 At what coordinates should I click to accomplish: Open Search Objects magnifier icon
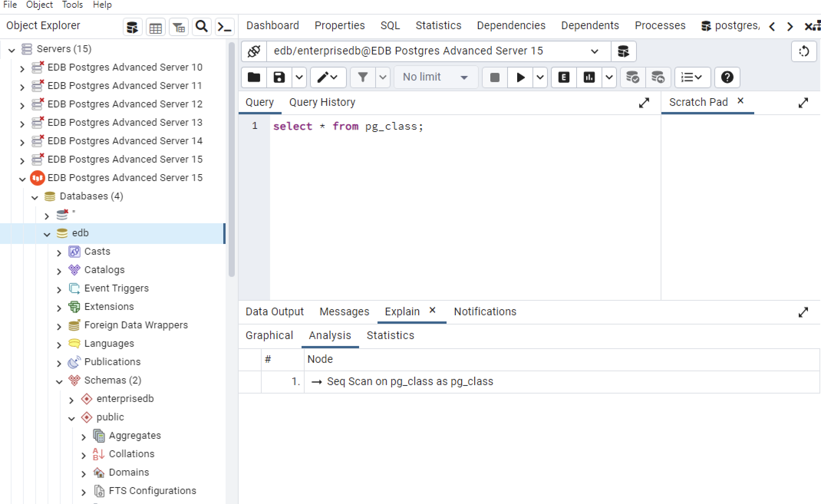pos(201,26)
